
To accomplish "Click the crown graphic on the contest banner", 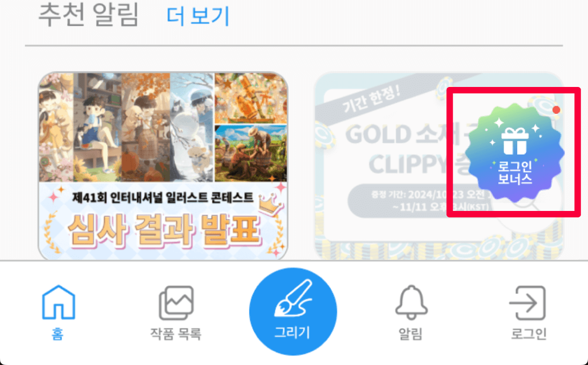I will click(x=270, y=203).
